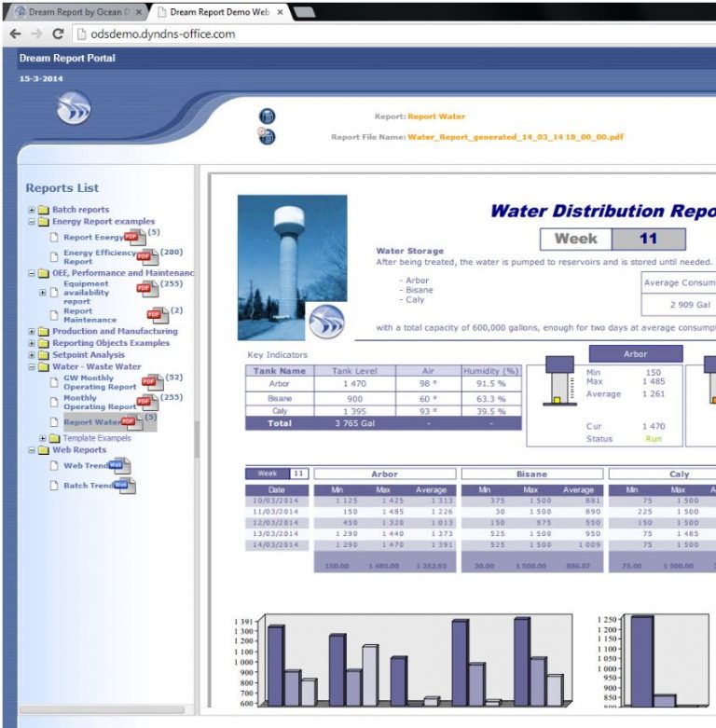Click the GW Monthly Operating Report PDF icon
716x728 pixels.
click(x=151, y=383)
